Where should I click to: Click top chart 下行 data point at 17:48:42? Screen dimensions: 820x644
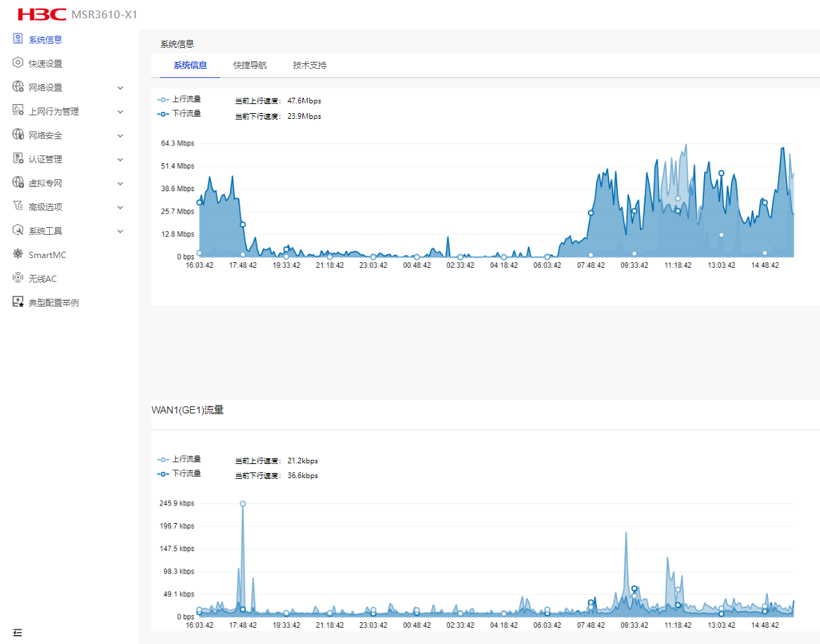243,225
